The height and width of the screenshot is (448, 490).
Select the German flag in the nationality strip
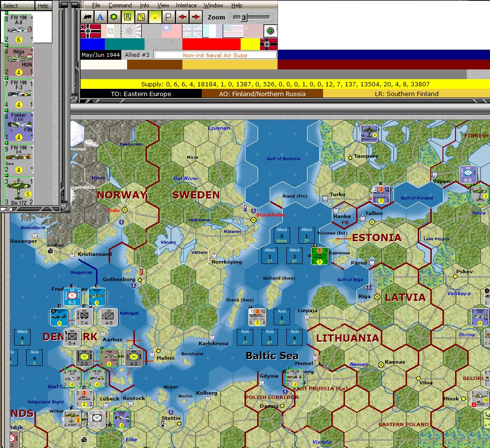click(x=90, y=33)
